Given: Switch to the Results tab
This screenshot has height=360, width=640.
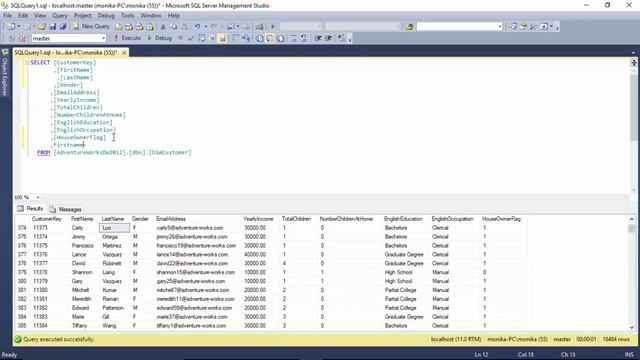Looking at the screenshot, I should click(30, 209).
